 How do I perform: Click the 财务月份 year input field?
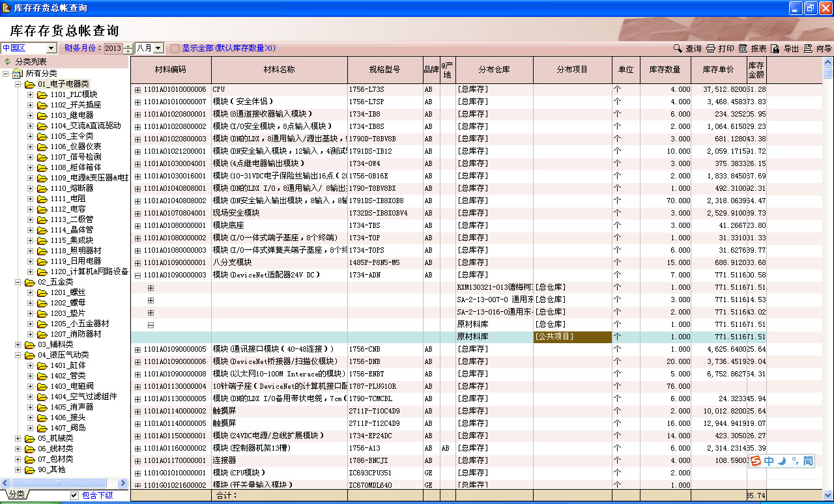pos(113,48)
